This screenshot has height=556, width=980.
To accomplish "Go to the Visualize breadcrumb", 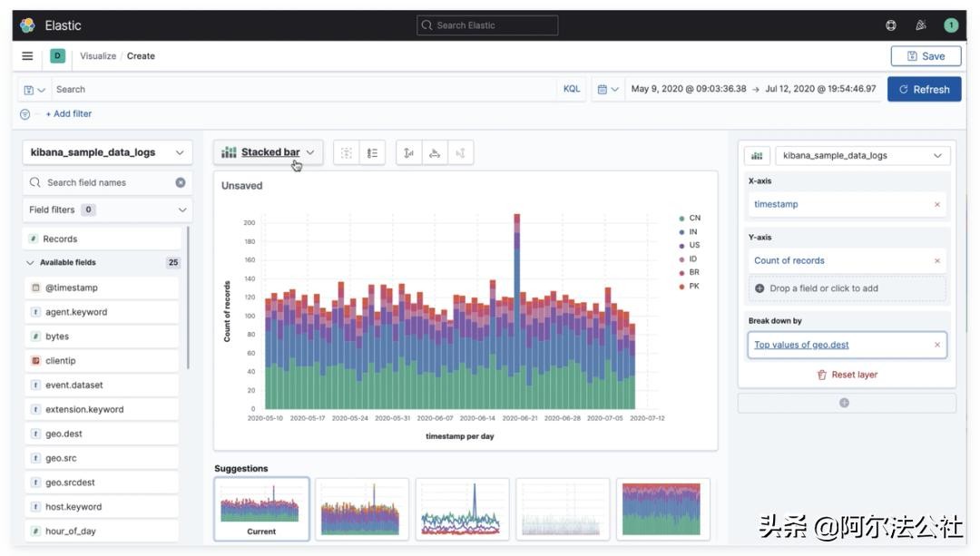I will point(98,56).
